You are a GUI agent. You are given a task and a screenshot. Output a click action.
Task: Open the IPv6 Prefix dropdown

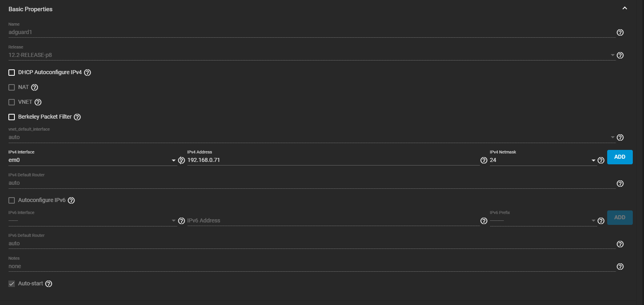(x=542, y=221)
